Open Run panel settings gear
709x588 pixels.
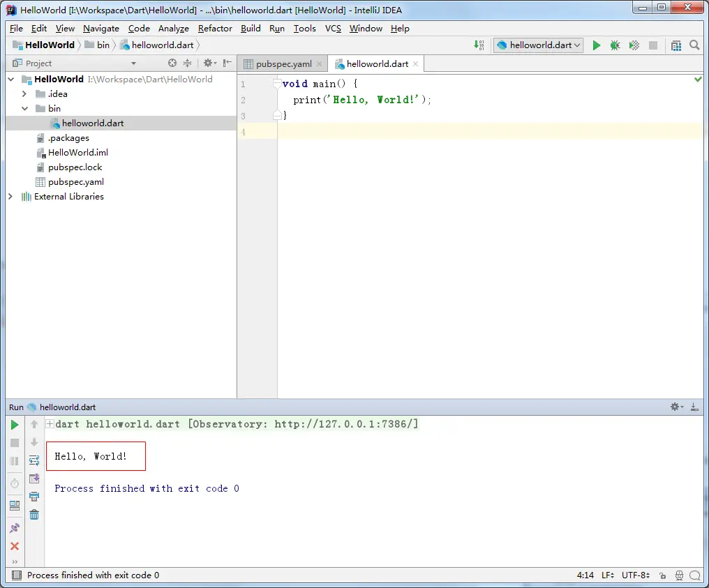coord(676,407)
